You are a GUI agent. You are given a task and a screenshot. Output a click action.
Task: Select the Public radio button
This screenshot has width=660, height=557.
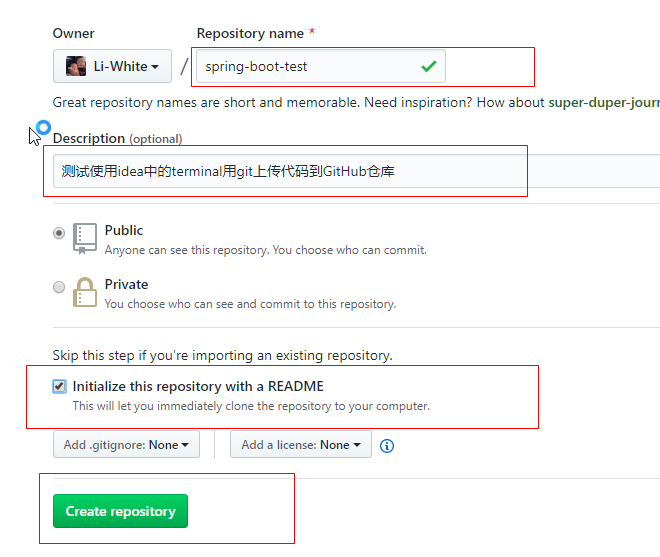coord(59,233)
